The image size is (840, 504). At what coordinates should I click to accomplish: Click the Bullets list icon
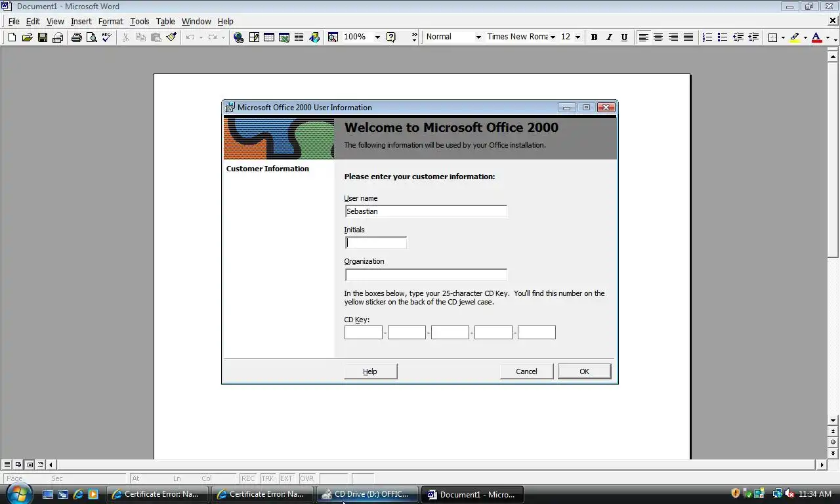pos(723,37)
